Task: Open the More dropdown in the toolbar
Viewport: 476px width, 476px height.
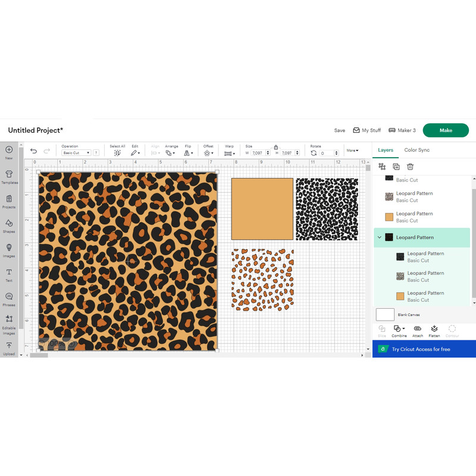Action: pos(352,149)
